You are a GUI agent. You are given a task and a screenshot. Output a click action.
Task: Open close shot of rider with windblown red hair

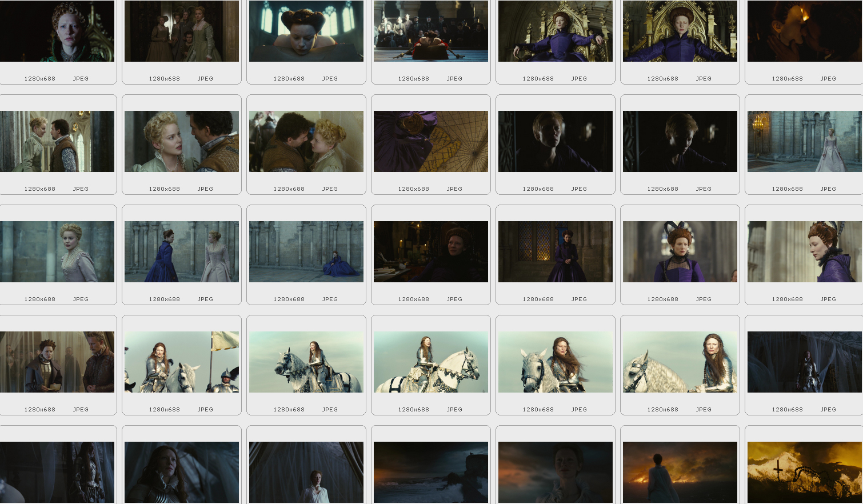coord(556,362)
